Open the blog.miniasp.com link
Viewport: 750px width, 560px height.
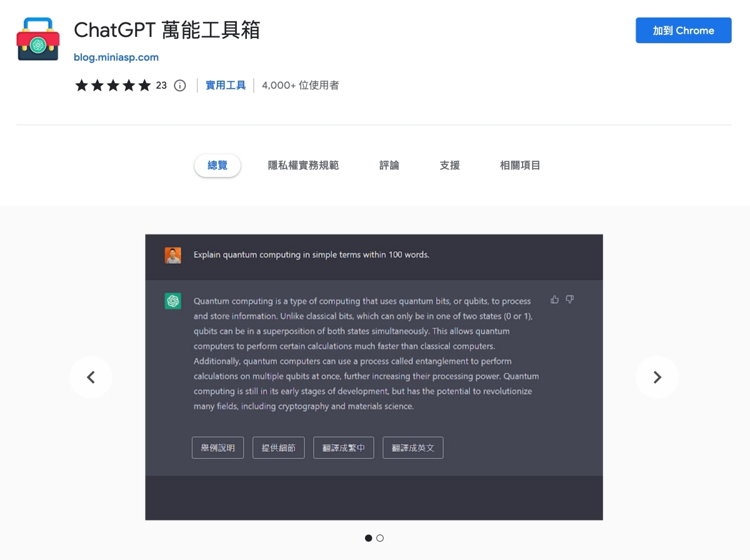116,57
